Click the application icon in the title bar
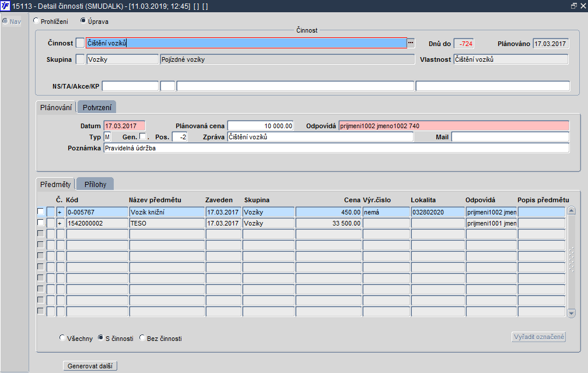Screen dimensions: 588x373 tap(5, 6)
